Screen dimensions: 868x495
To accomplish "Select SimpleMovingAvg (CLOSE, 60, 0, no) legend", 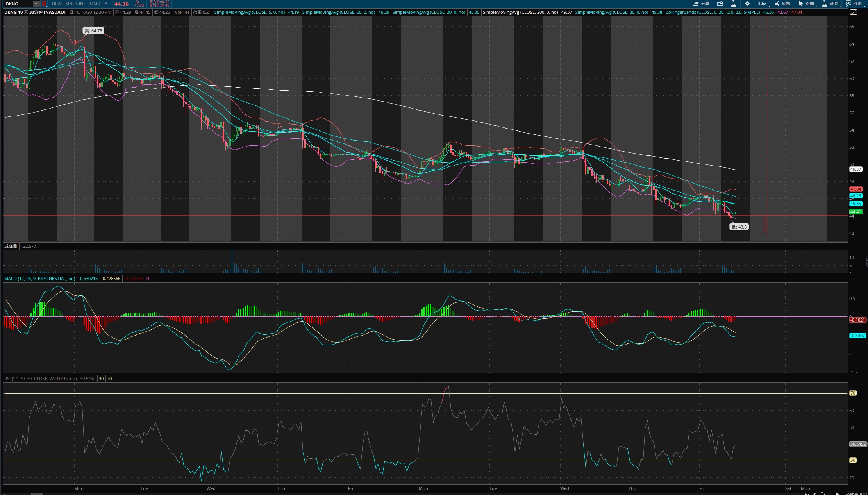I will point(339,12).
